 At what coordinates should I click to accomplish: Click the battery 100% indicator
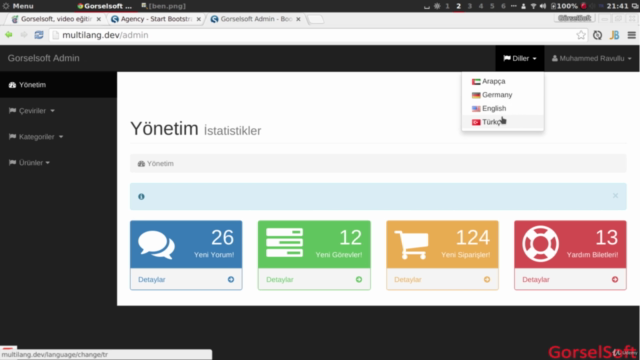(564, 6)
